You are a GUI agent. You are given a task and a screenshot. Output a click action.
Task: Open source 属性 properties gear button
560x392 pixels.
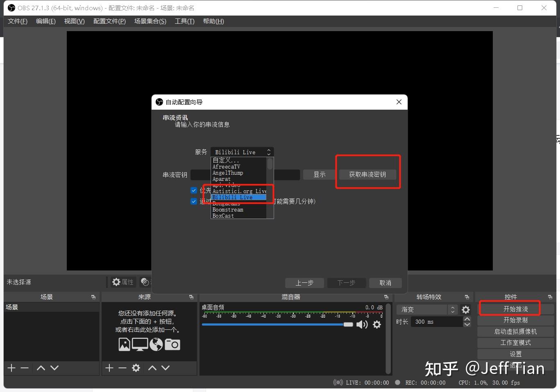pyautogui.click(x=123, y=282)
